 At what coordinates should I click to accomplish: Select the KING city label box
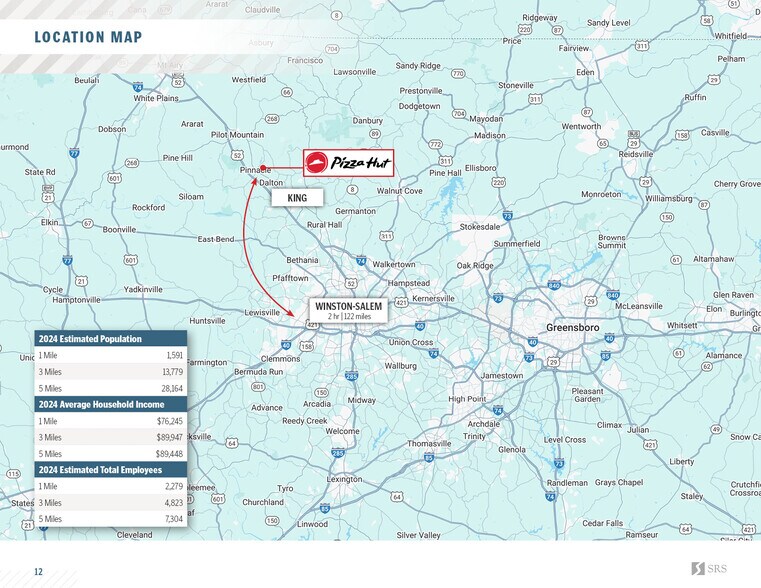click(297, 198)
